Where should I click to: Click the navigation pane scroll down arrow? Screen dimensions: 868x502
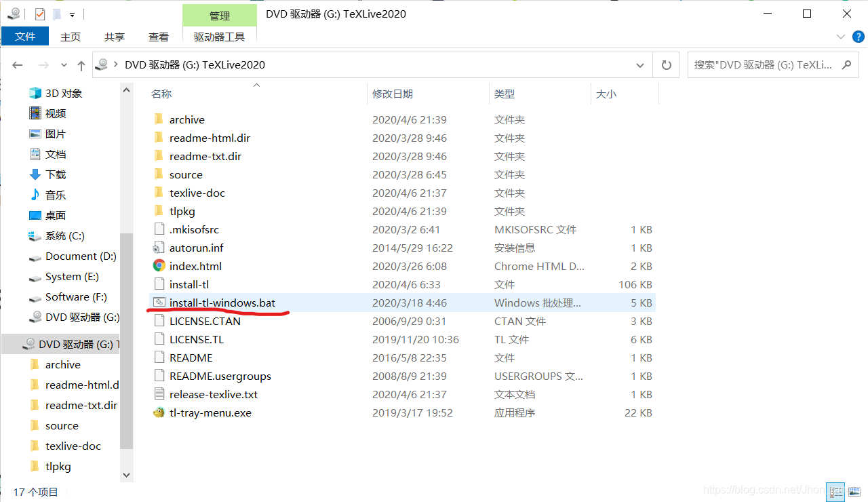pos(126,476)
